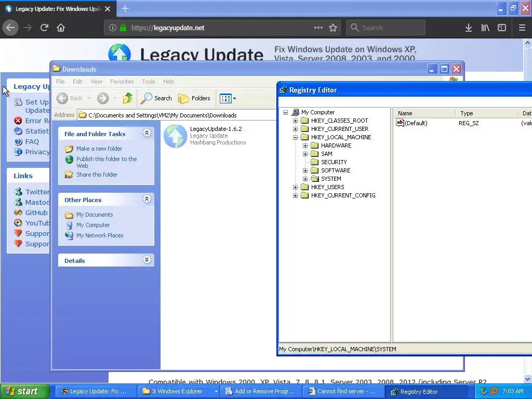Open Help menu in Downloads window
The width and height of the screenshot is (532, 399).
pyautogui.click(x=169, y=82)
